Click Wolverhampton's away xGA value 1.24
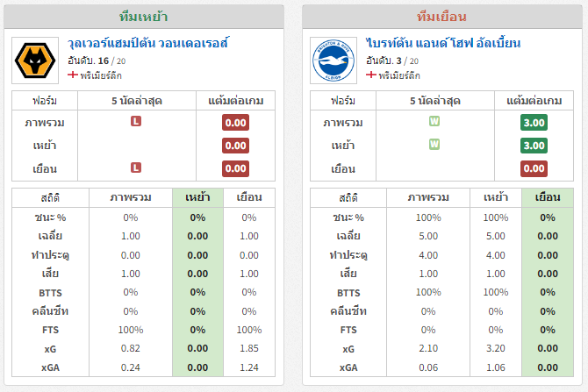Image resolution: width=588 pixels, height=392 pixels. (x=249, y=367)
